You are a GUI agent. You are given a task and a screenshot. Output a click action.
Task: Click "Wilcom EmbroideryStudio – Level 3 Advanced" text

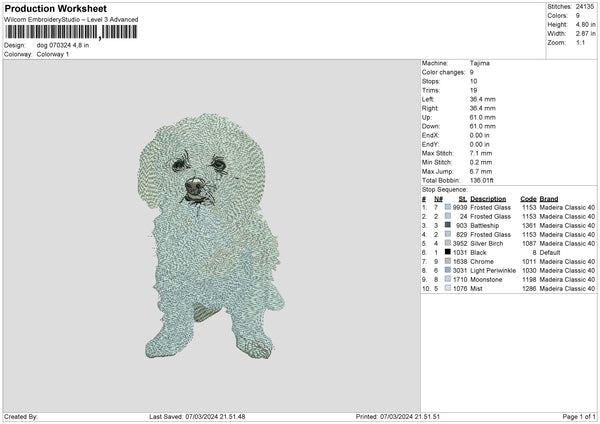(71, 20)
